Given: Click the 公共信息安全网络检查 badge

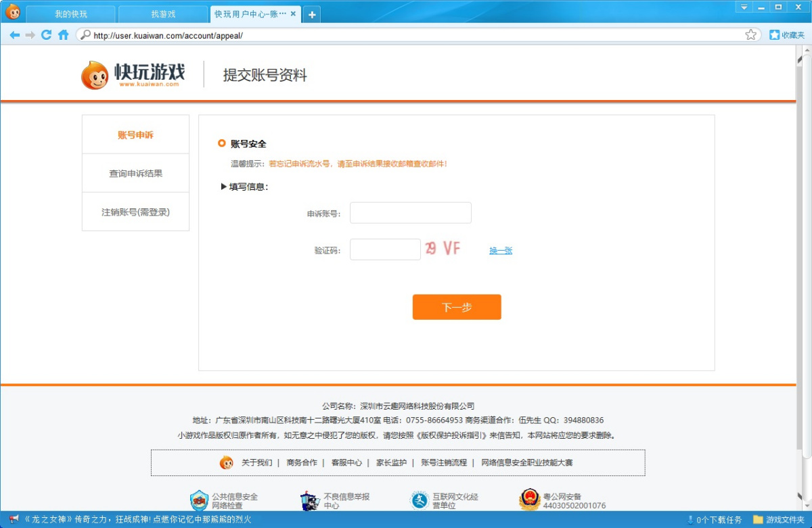Looking at the screenshot, I should pos(224,500).
